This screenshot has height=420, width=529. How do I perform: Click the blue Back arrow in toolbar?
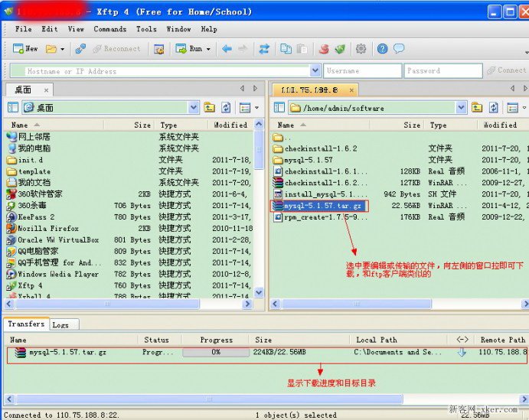227,48
